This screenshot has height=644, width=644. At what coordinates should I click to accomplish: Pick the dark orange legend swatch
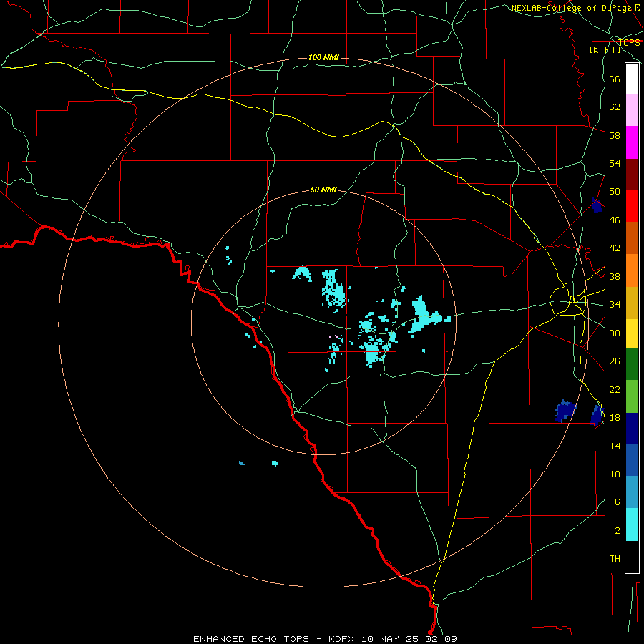click(x=632, y=238)
